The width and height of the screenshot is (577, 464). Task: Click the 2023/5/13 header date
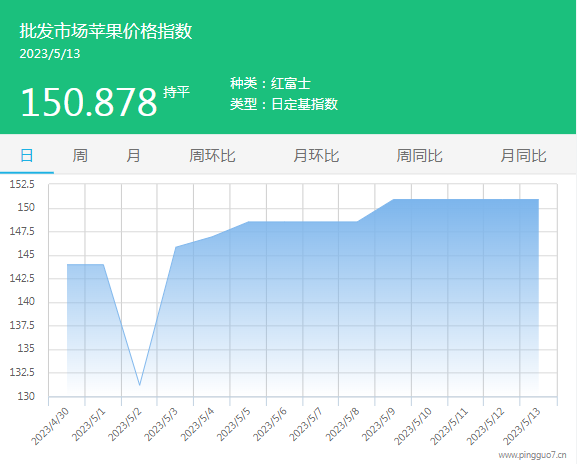pos(50,54)
